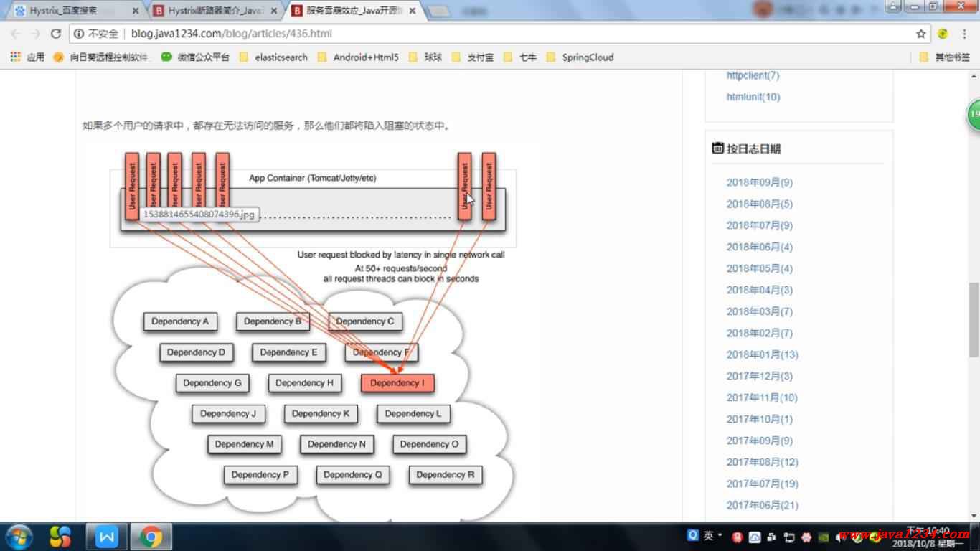The height and width of the screenshot is (551, 980).
Task: Expand the elasticsearch bookmark folder
Action: tap(273, 57)
